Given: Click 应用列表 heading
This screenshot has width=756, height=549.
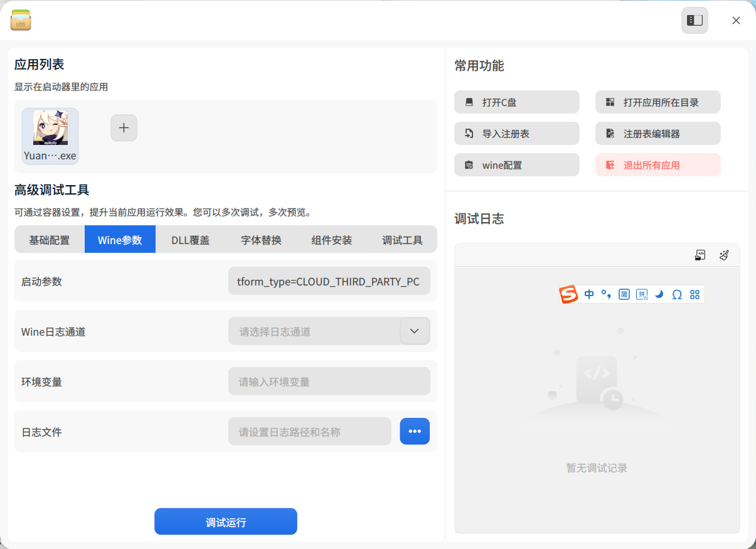Looking at the screenshot, I should pos(40,64).
